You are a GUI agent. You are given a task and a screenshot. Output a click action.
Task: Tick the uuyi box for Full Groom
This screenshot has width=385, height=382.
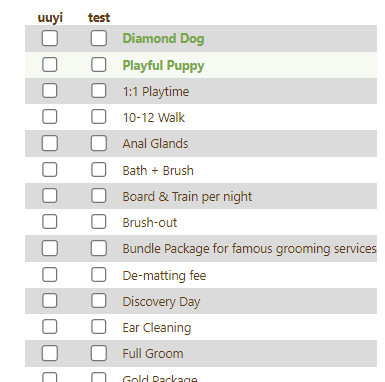pos(50,353)
